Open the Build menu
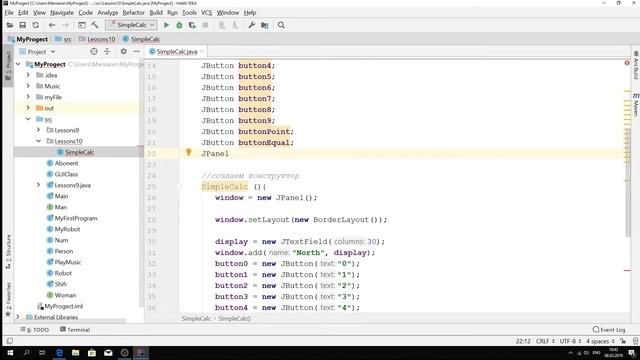Screen dimensions: 640x360 156,13
